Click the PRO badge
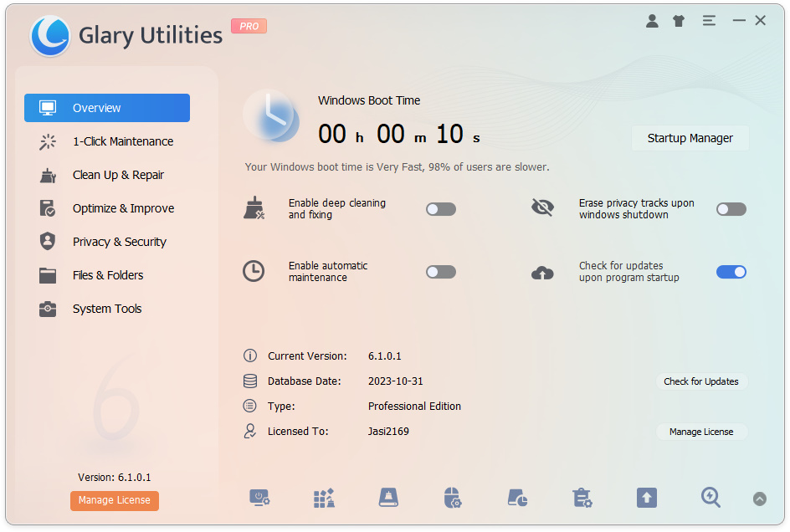The width and height of the screenshot is (790, 532). point(249,26)
